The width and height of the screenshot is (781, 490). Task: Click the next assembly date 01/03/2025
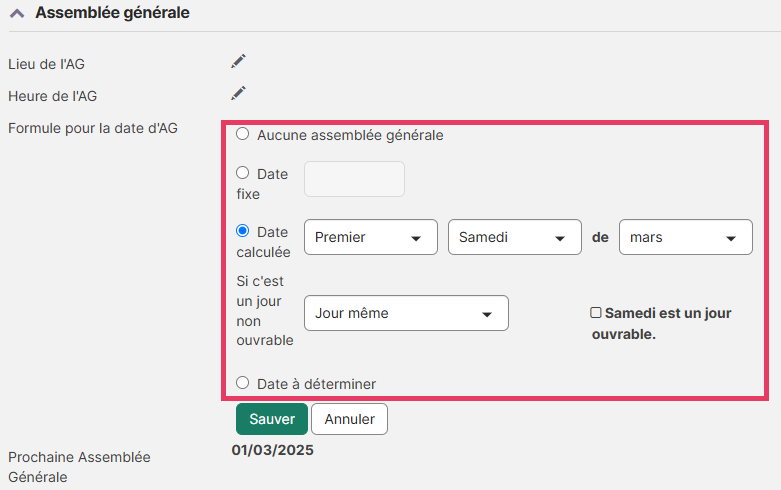(273, 450)
